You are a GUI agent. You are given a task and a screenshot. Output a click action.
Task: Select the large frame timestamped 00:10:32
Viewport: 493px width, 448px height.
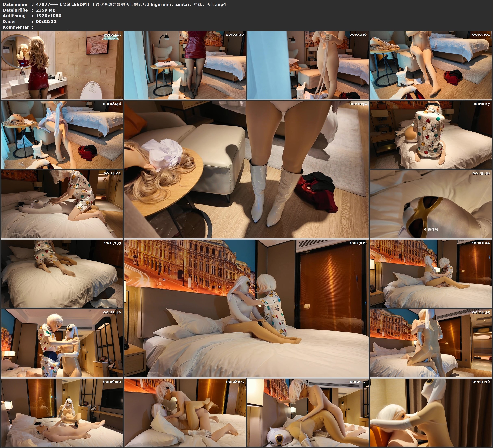(246, 169)
